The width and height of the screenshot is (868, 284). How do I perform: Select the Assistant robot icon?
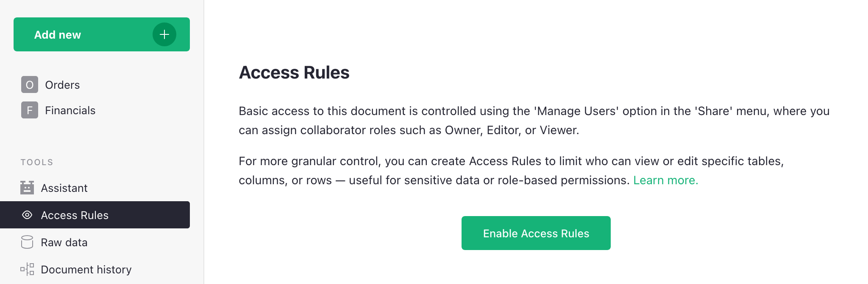pyautogui.click(x=27, y=188)
